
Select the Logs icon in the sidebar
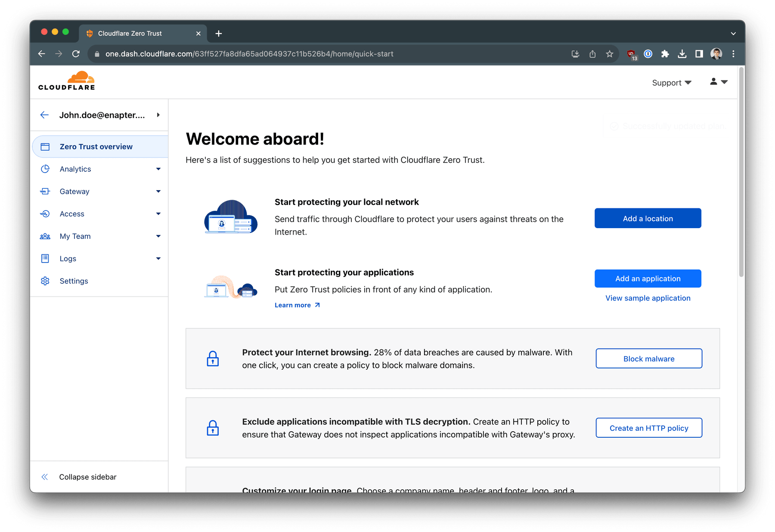click(46, 258)
